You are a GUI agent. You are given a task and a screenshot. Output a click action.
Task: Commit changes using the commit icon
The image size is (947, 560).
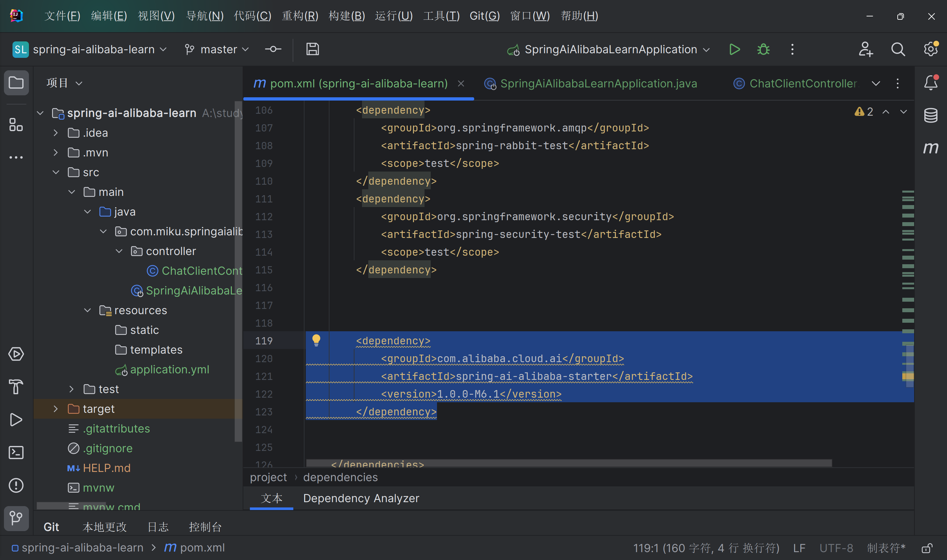273,49
